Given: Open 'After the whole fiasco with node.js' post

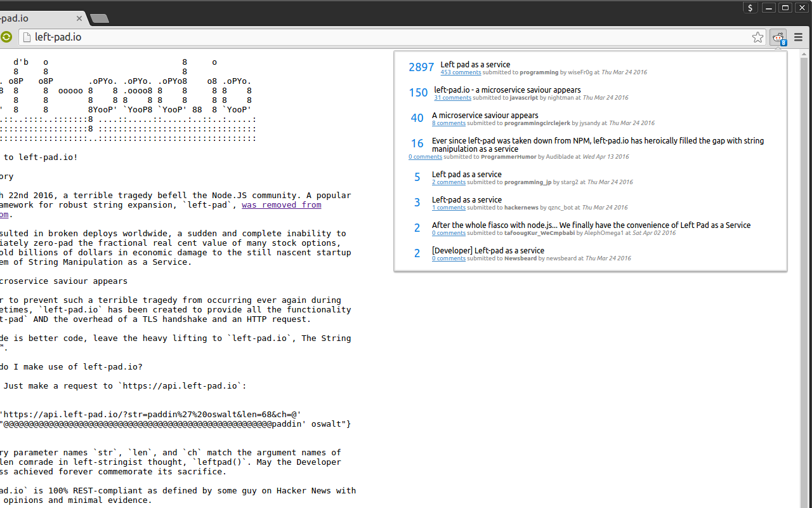Looking at the screenshot, I should 591,225.
